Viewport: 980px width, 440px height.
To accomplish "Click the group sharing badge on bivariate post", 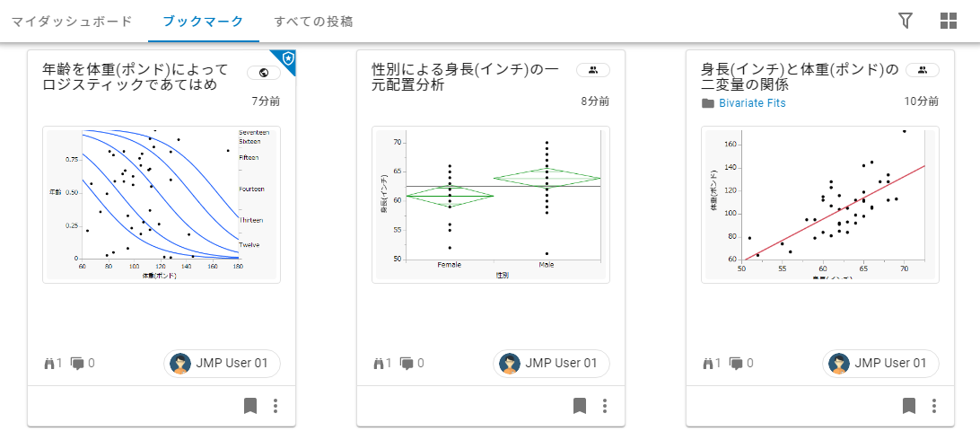I will [922, 69].
